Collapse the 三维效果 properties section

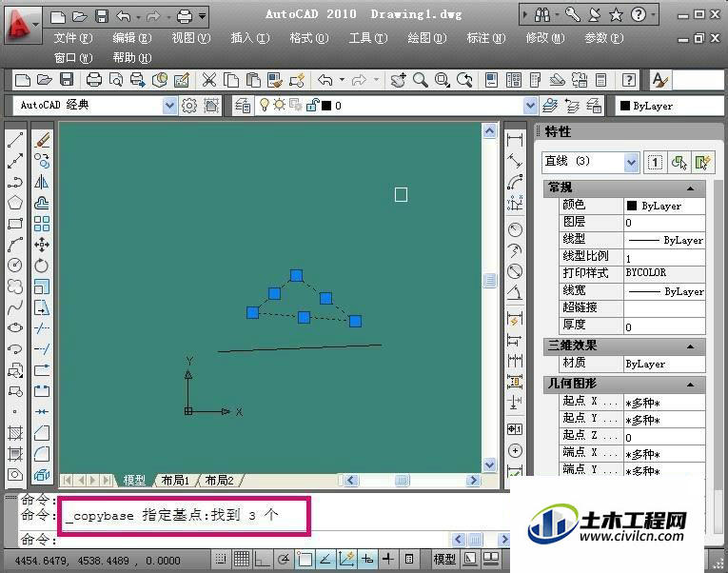click(x=690, y=346)
